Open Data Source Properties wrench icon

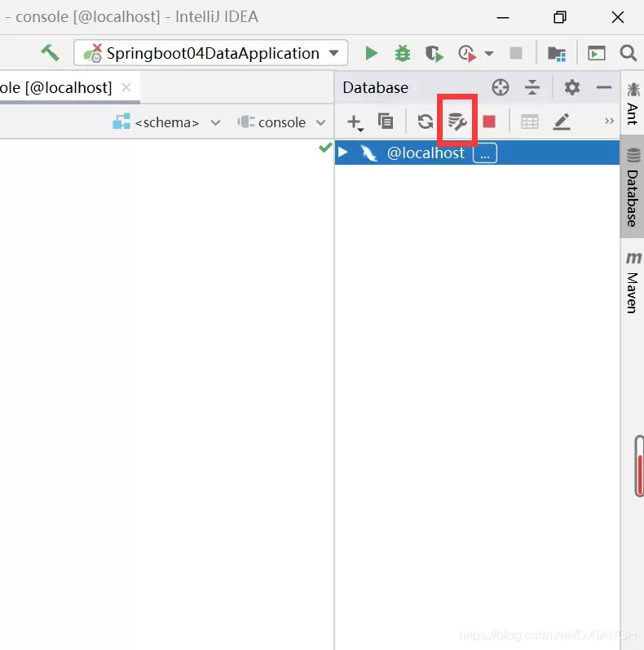457,122
